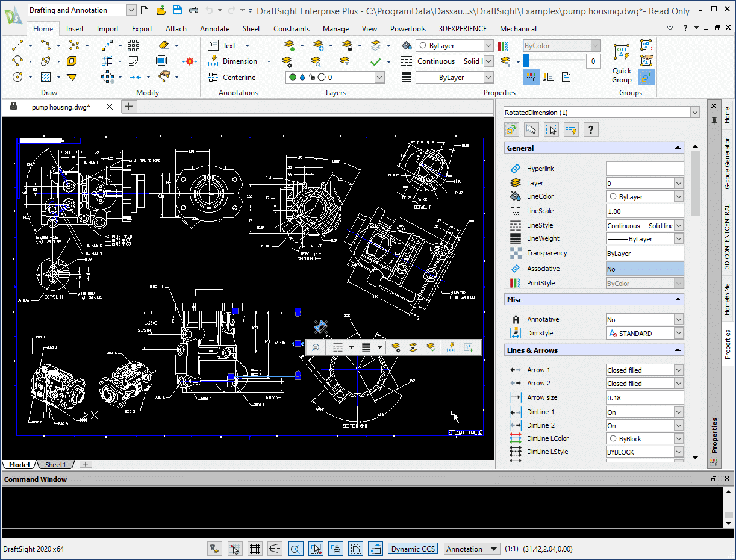Click the zoom icon on floating toolbar
Screen dimensions: 736x560
(x=316, y=347)
